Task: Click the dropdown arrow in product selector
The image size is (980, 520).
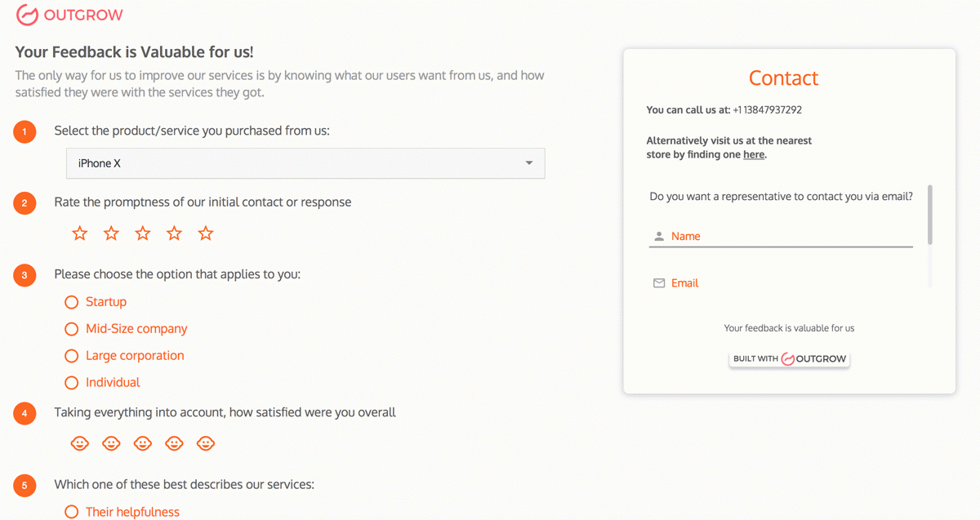Action: [529, 163]
